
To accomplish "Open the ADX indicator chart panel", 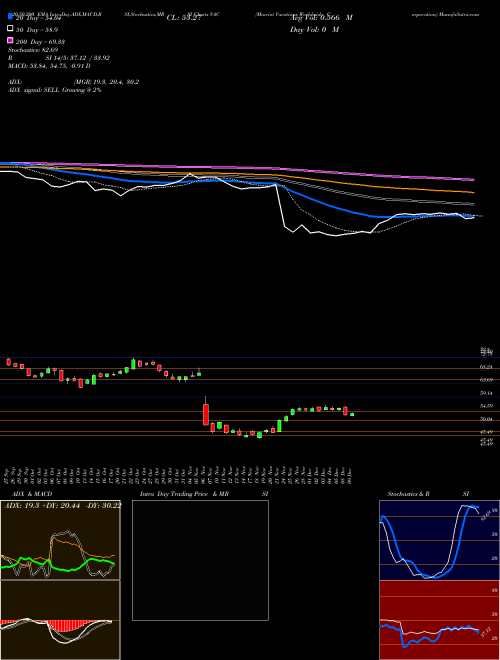I will point(60,540).
